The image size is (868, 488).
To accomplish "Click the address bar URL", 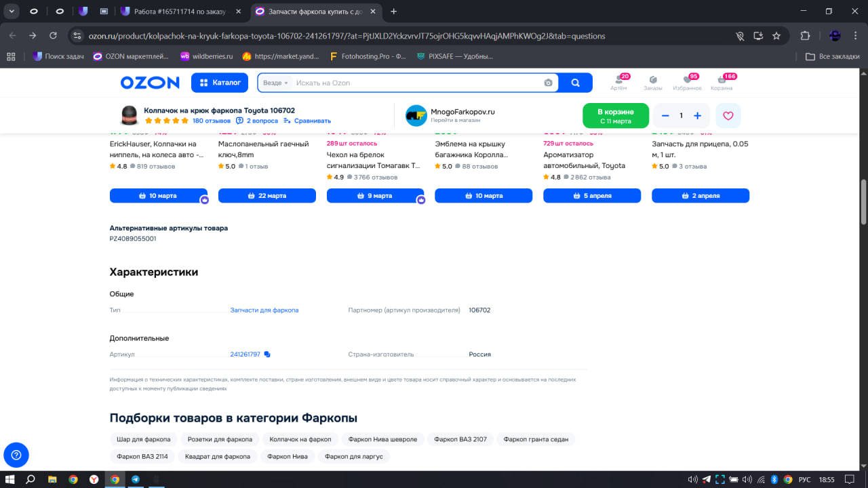I will point(347,36).
